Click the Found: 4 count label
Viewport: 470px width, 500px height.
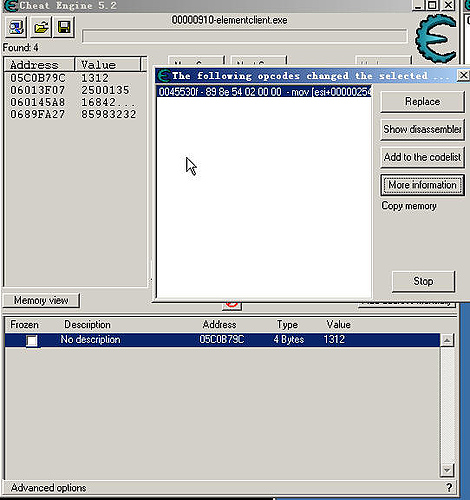click(x=20, y=48)
